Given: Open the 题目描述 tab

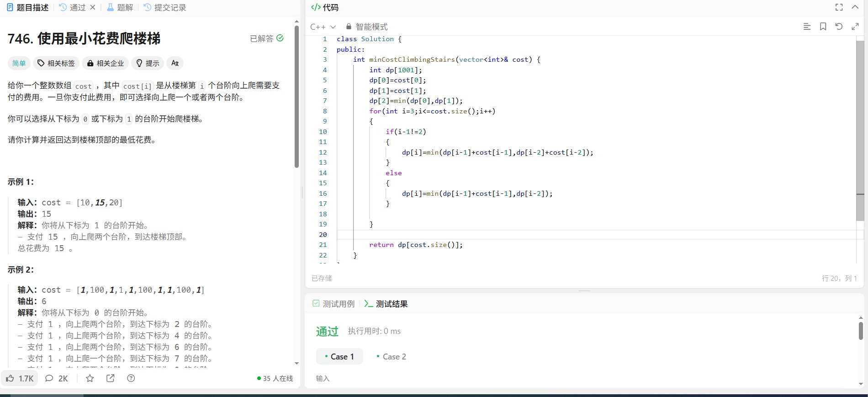Looking at the screenshot, I should coord(27,7).
